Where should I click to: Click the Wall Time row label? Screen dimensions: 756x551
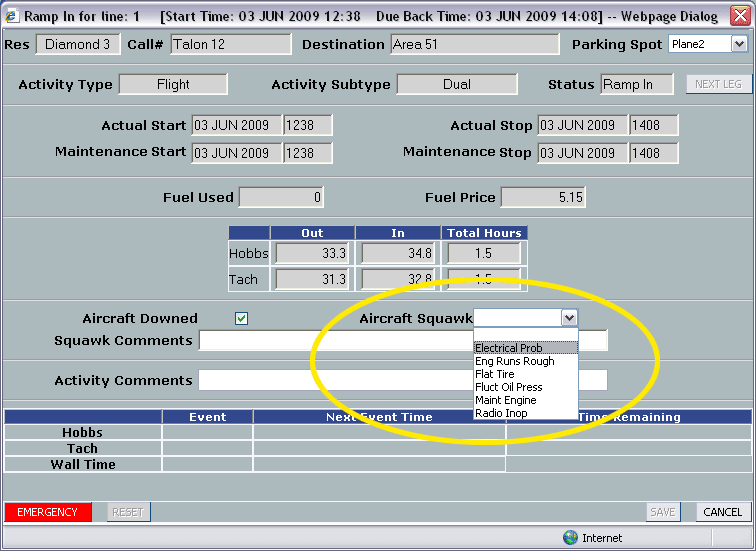click(83, 464)
